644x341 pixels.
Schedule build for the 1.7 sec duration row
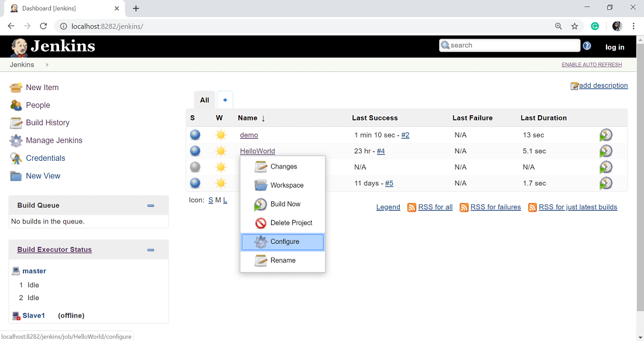click(605, 183)
